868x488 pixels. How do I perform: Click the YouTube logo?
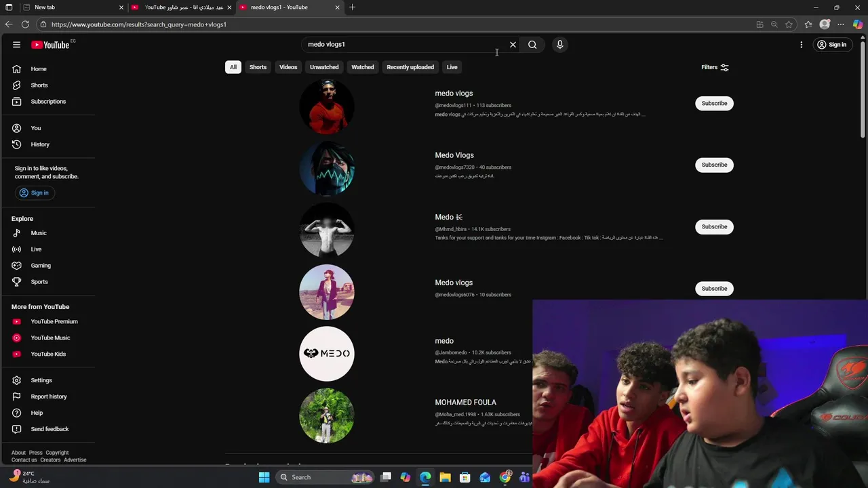pyautogui.click(x=51, y=45)
